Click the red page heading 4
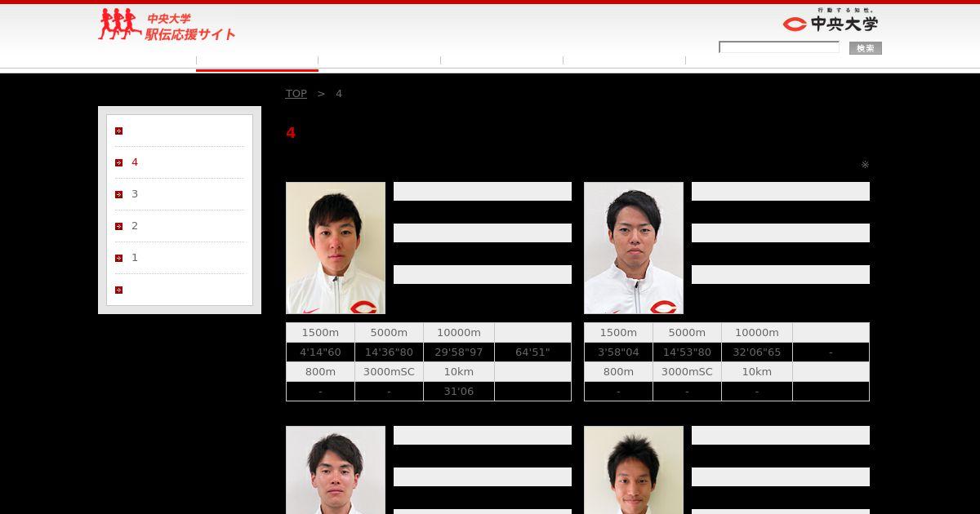Image resolution: width=980 pixels, height=514 pixels. 291,132
